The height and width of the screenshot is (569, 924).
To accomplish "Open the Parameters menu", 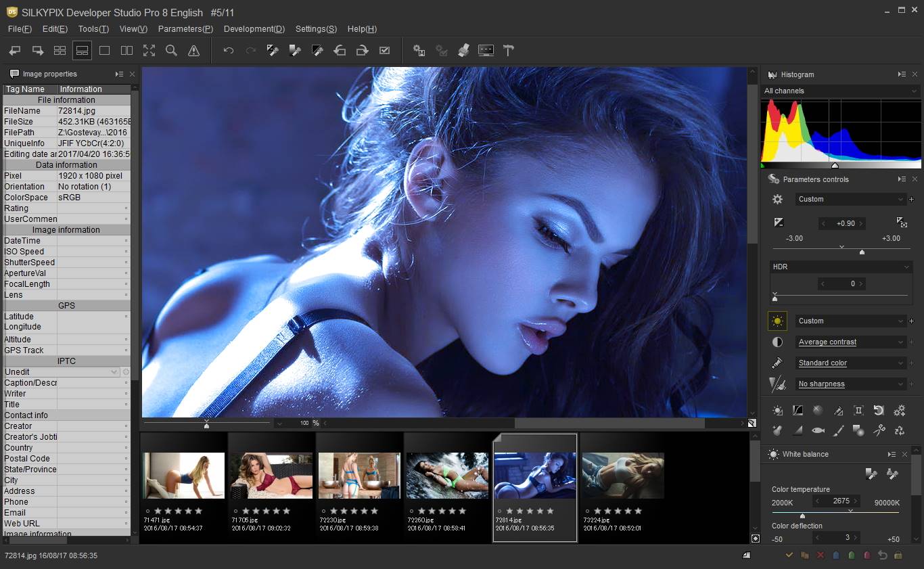I will click(185, 29).
